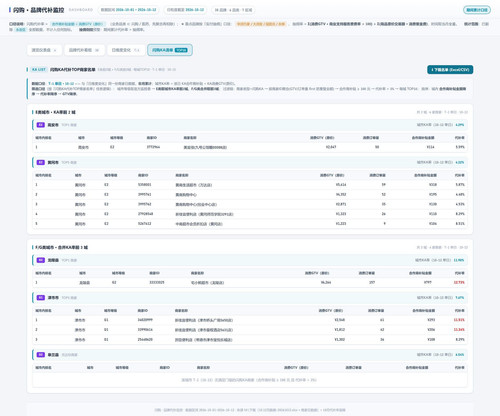The width and height of the screenshot is (500, 416).
Task: Switch to the 品牌代补看板 tab
Action: (84, 50)
